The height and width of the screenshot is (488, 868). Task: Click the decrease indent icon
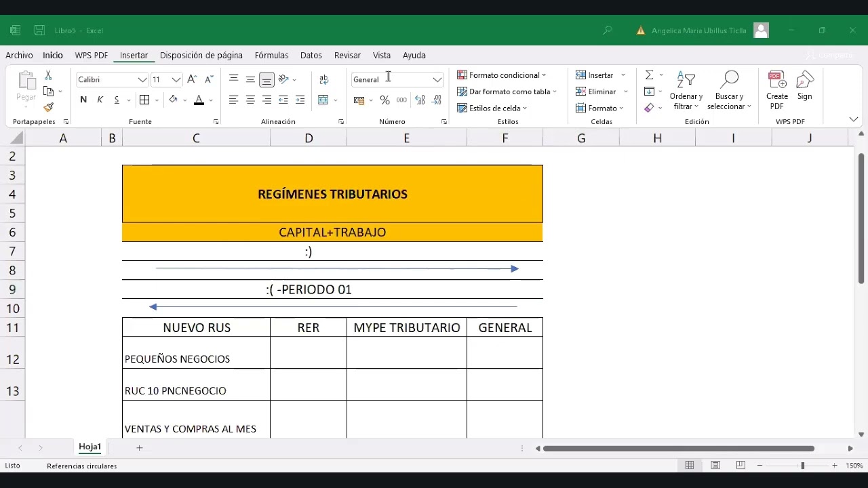283,100
